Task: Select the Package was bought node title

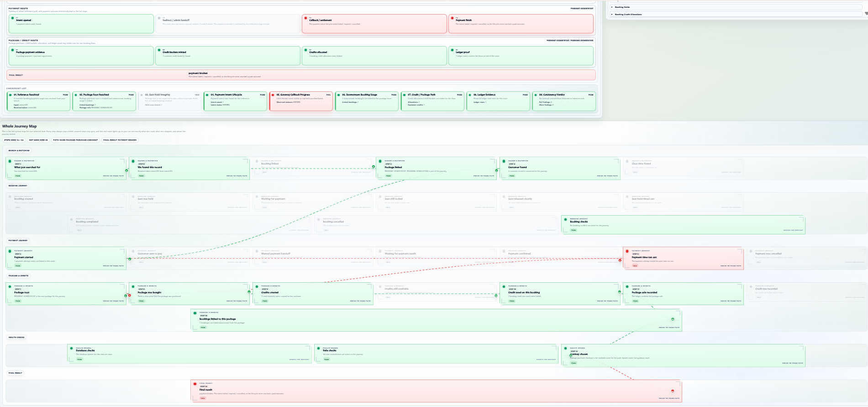Action: click(149, 292)
